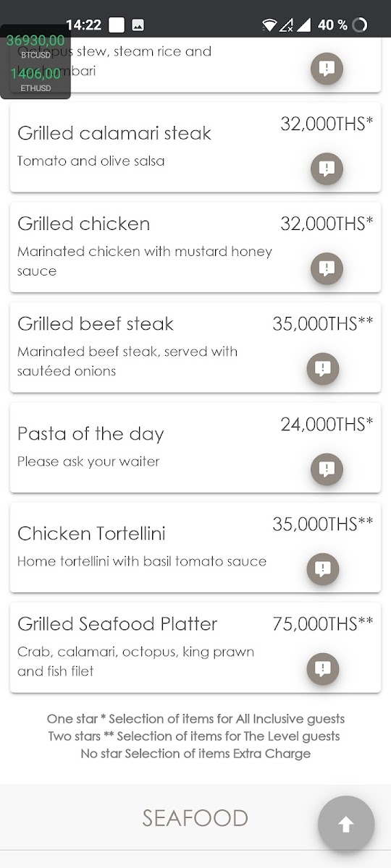
Task: Open the SEAFOOD menu section
Action: pyautogui.click(x=195, y=818)
